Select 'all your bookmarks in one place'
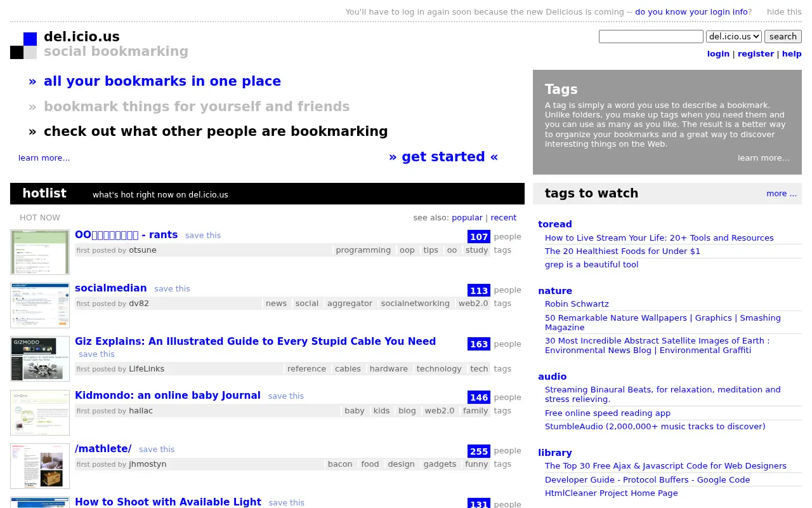 pos(162,81)
